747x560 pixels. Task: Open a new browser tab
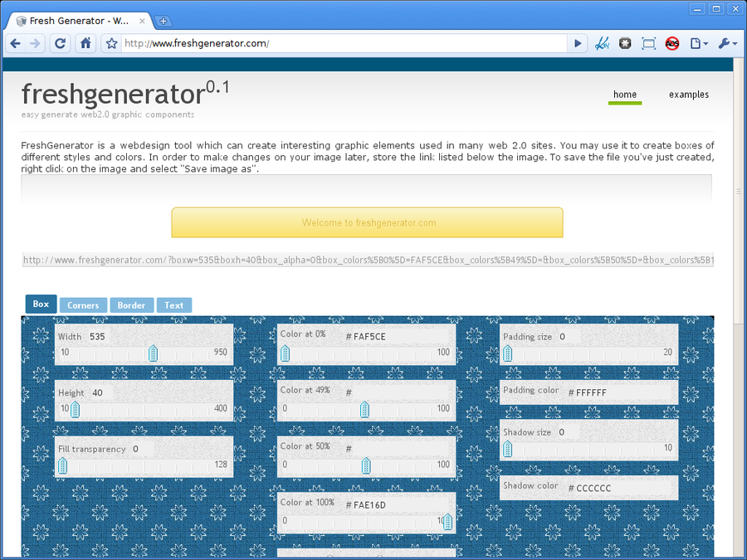tap(163, 21)
